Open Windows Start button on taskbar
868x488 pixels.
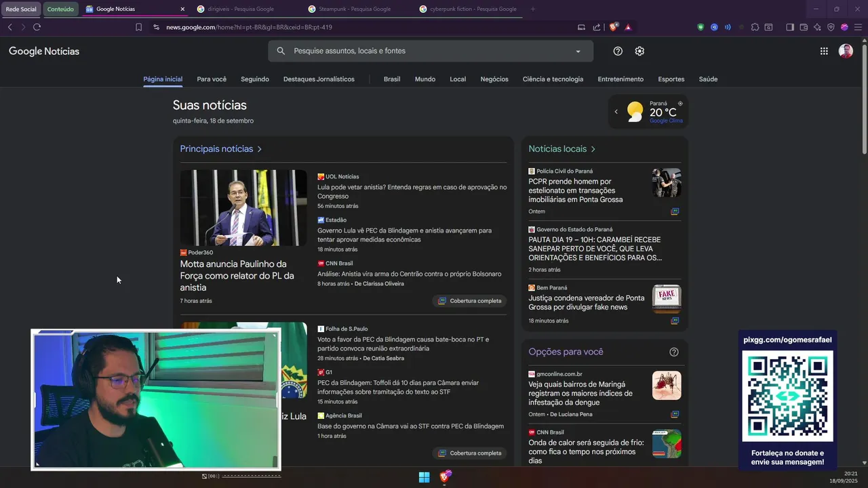(x=424, y=477)
